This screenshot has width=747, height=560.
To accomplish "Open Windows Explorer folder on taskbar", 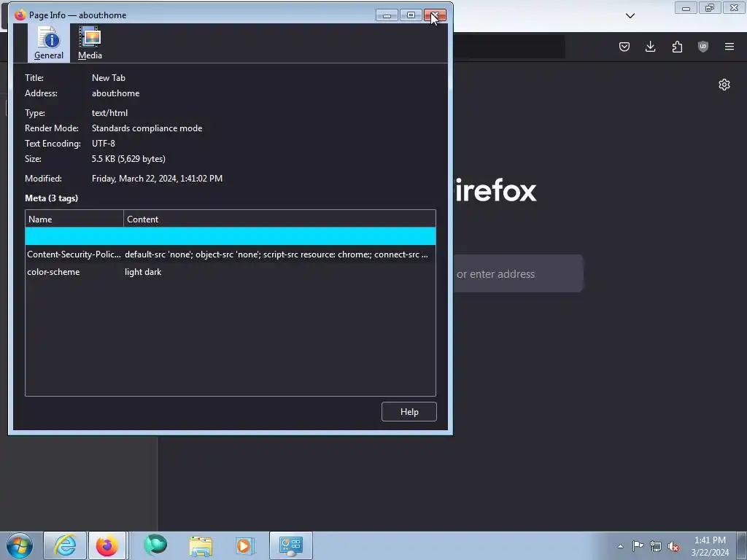I will click(x=201, y=545).
